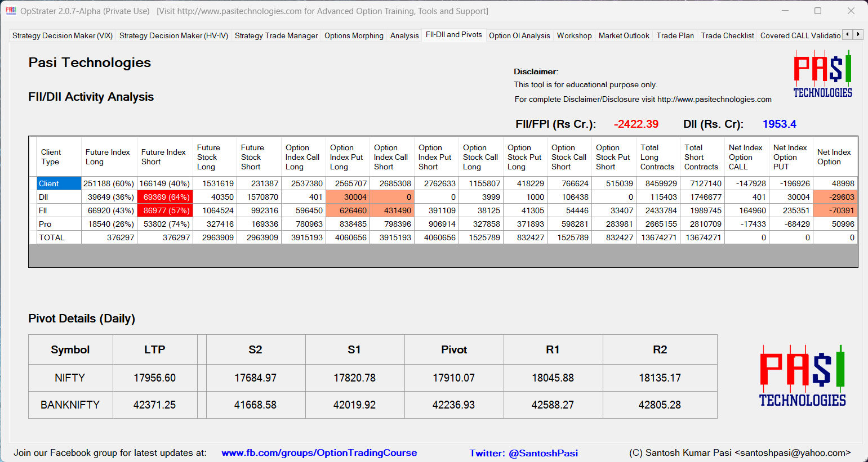Click the Option Index Call Long column header

(x=304, y=157)
